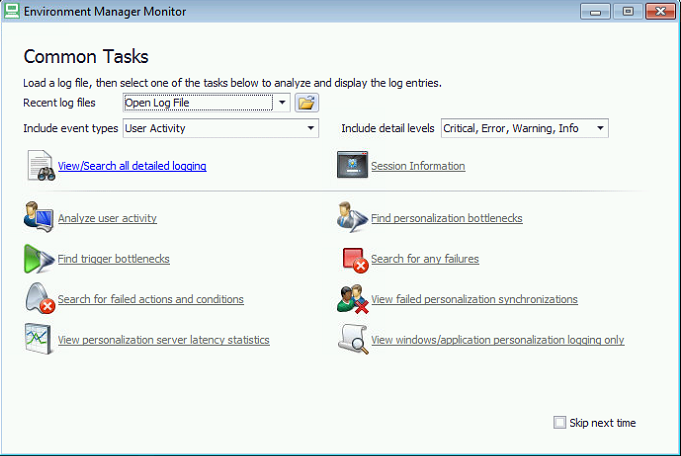Image resolution: width=681 pixels, height=456 pixels.
Task: Click the failed actions and conditions icon
Action: 40,298
